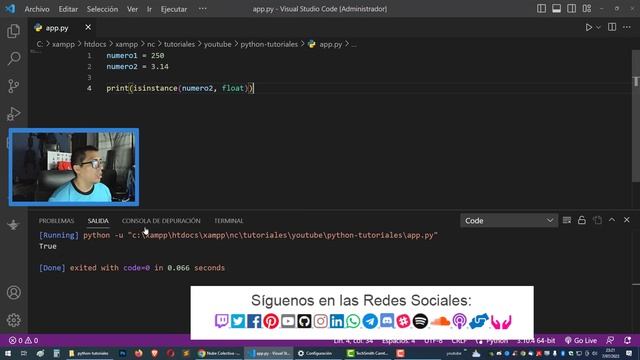This screenshot has width=640, height=360.
Task: Change indentation via Espacios: 4
Action: [399, 340]
